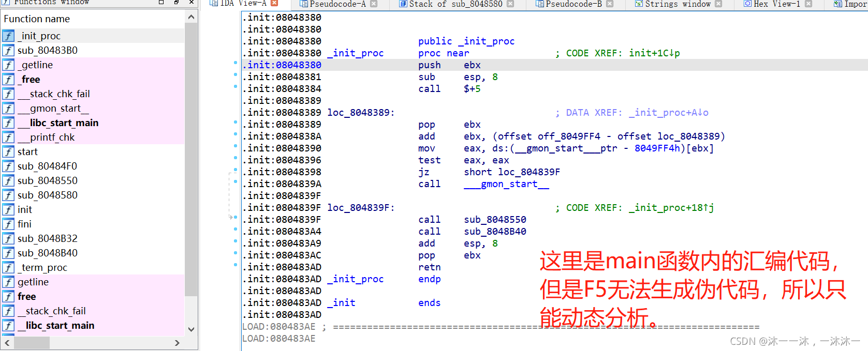Close the Pseudocode-B tab
The height and width of the screenshot is (351, 868).
point(610,4)
